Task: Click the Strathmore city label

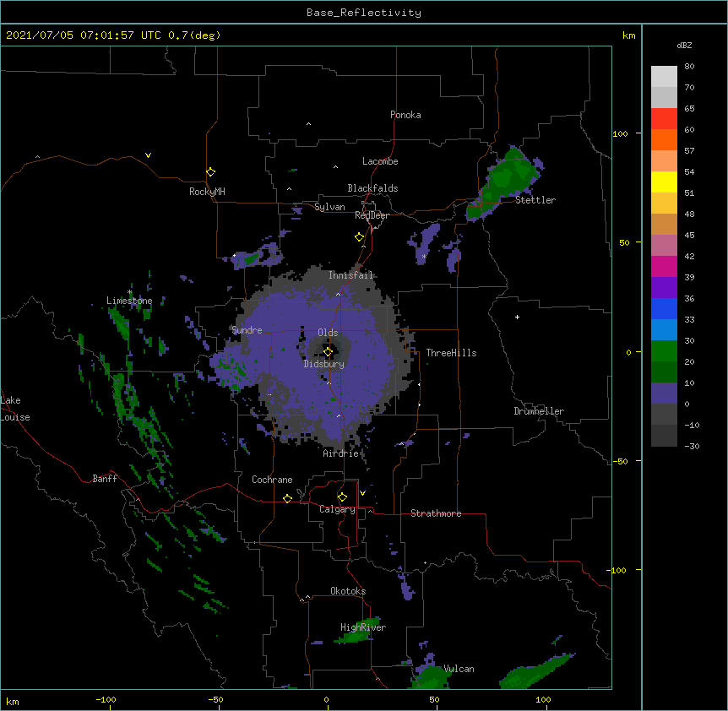Action: point(436,513)
